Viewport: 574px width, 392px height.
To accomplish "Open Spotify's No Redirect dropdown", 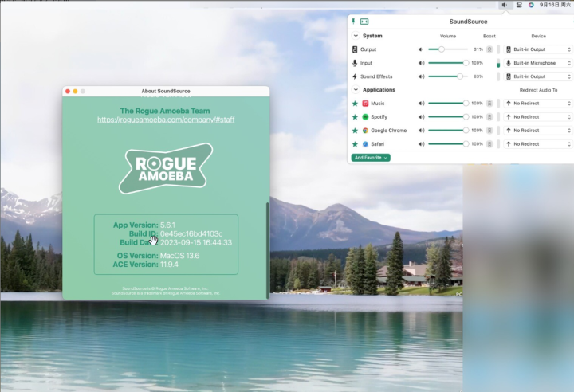I will pyautogui.click(x=538, y=117).
